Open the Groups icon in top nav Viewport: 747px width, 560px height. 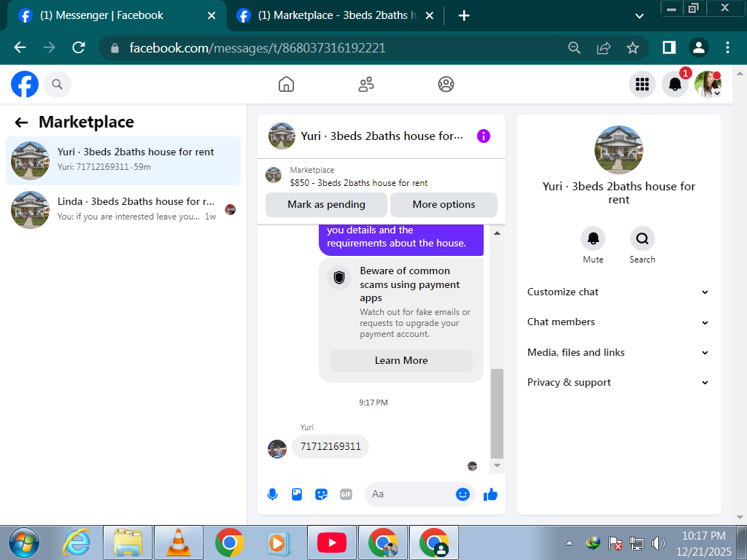446,85
